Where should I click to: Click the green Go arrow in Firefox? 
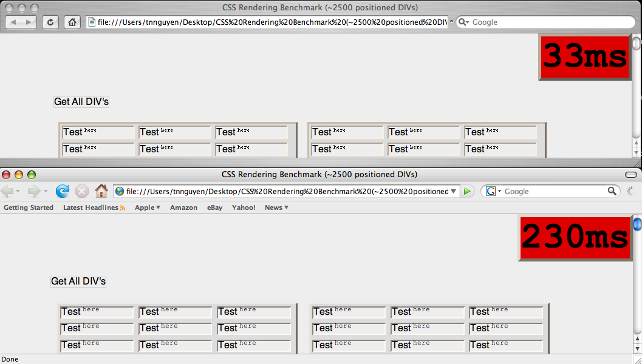[x=466, y=192]
